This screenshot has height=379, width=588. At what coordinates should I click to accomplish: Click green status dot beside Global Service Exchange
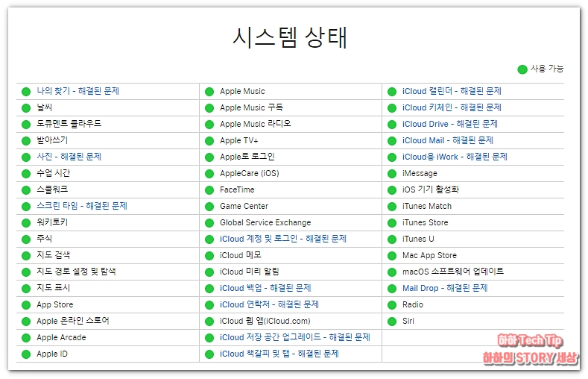209,223
